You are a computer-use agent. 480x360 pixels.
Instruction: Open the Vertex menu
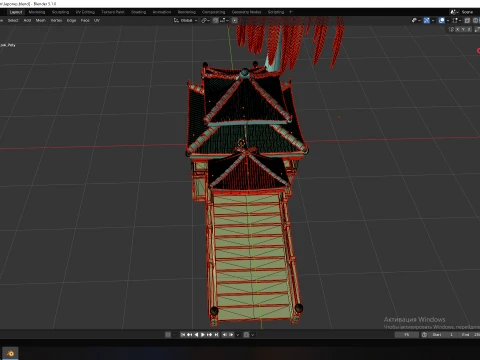(x=56, y=20)
